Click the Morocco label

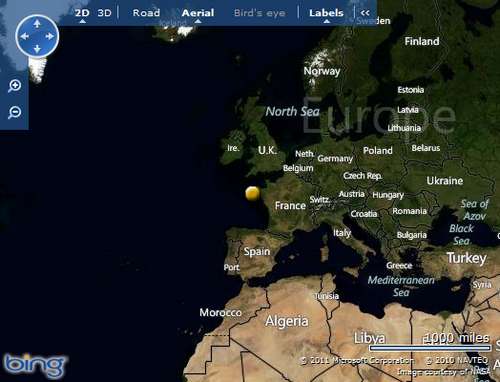221,313
